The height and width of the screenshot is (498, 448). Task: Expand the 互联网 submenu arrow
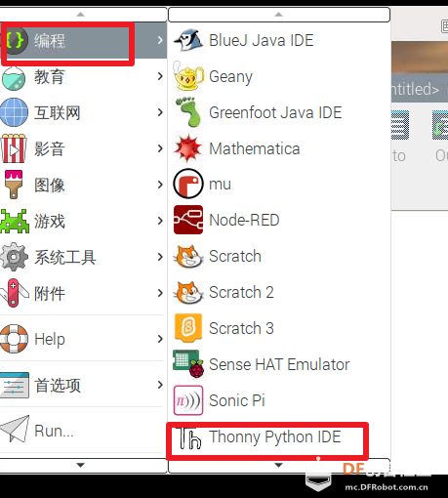coord(160,112)
